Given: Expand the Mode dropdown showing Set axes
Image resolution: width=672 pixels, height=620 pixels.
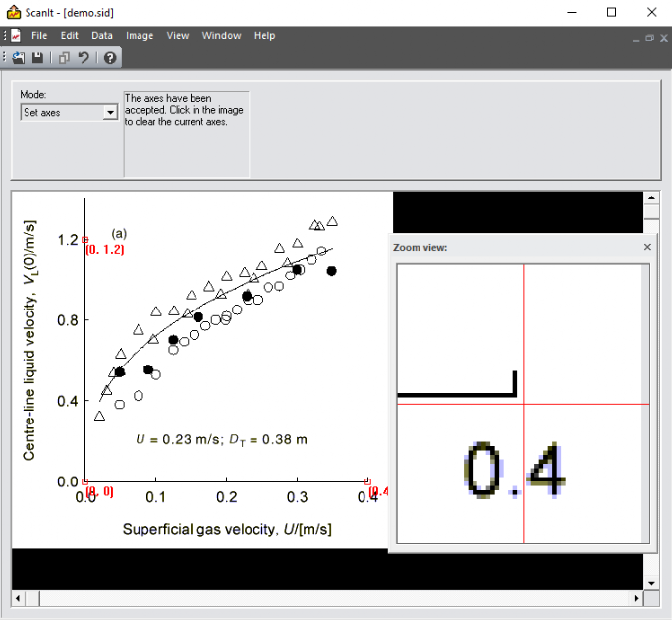Looking at the screenshot, I should (x=110, y=113).
